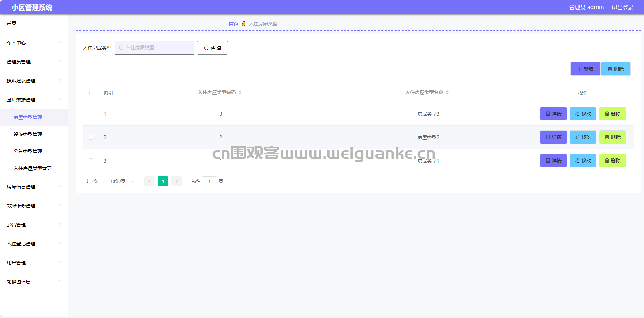
Task: Click the top 删除 batch delete button
Action: coord(615,69)
